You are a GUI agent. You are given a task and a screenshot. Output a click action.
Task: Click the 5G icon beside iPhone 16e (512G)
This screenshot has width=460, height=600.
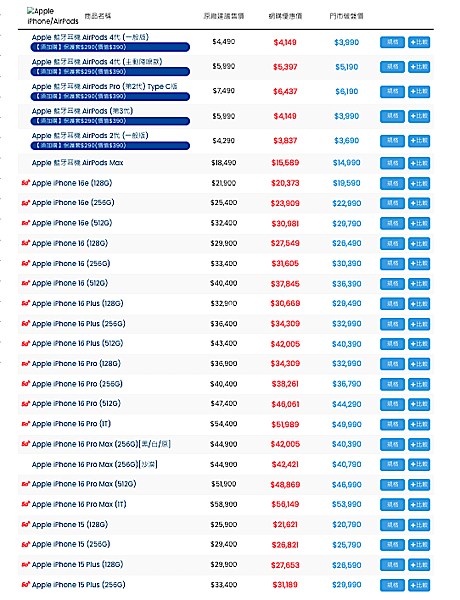tap(26, 223)
